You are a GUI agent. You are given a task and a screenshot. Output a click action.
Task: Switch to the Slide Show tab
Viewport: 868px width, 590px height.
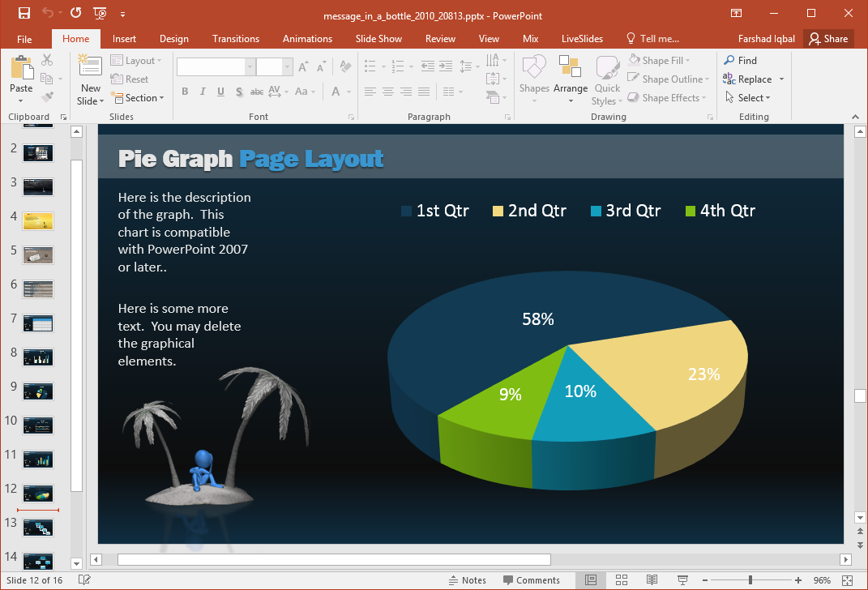click(378, 39)
